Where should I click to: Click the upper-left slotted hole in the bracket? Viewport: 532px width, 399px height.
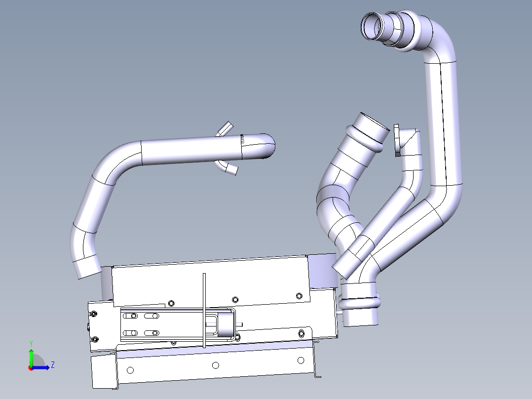click(131, 316)
